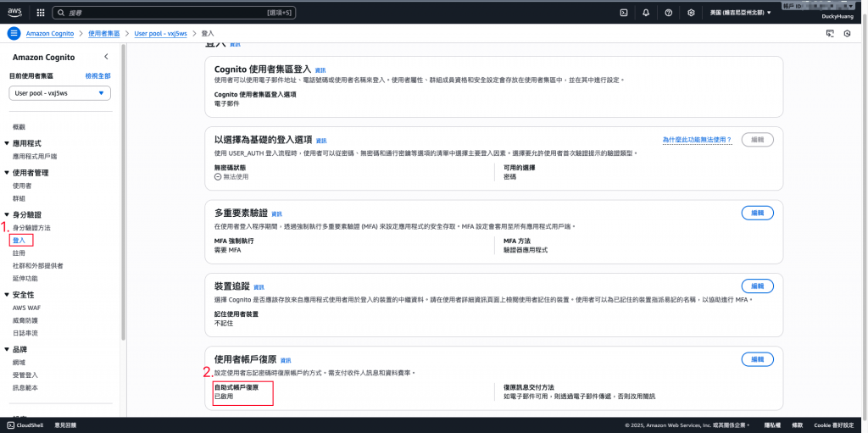Screen dimensions: 868x433
Task: Open the help question mark icon
Action: tap(669, 12)
